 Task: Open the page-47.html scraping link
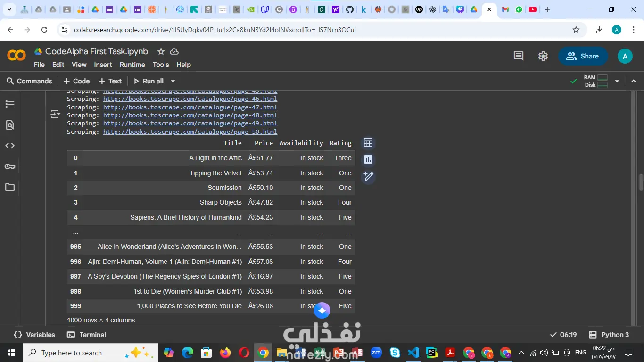(x=190, y=107)
